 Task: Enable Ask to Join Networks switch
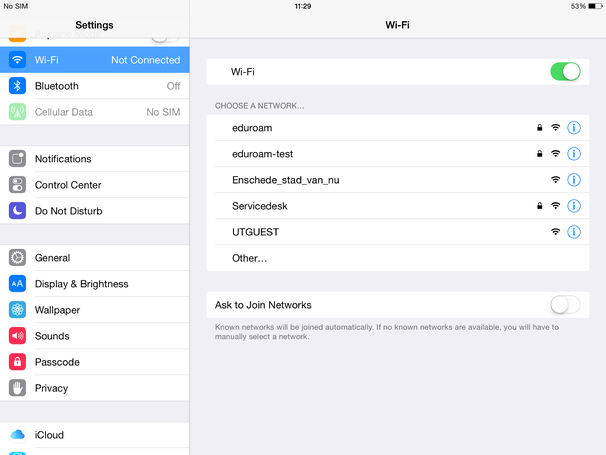(x=565, y=305)
